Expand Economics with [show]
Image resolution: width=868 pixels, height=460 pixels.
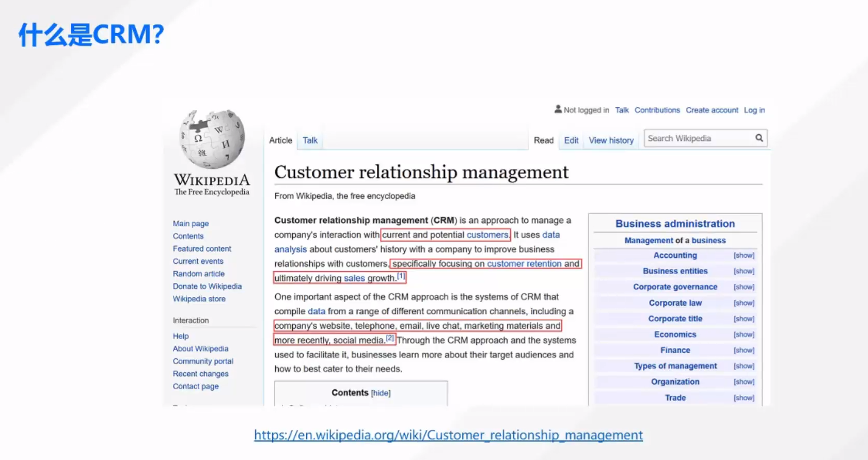pos(744,335)
